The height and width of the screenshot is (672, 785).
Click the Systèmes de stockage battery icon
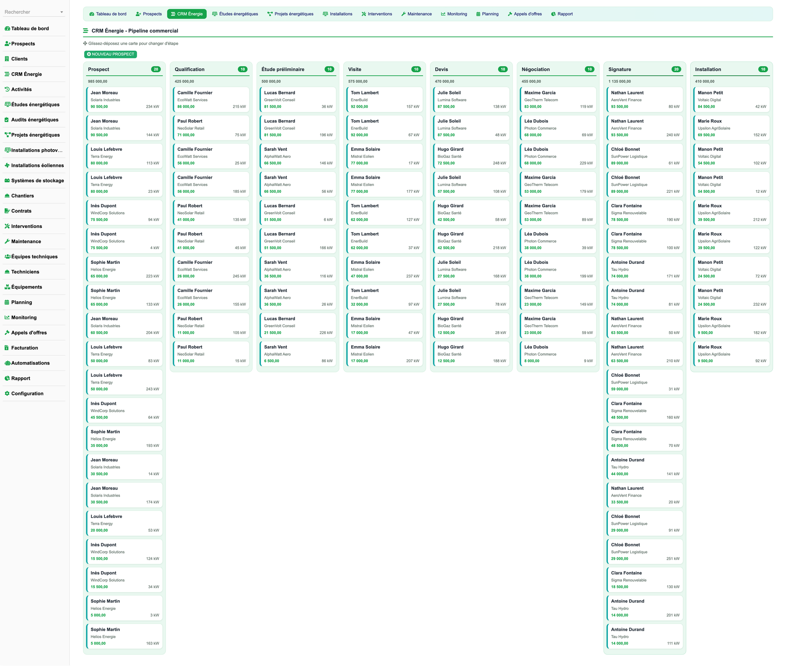7,181
